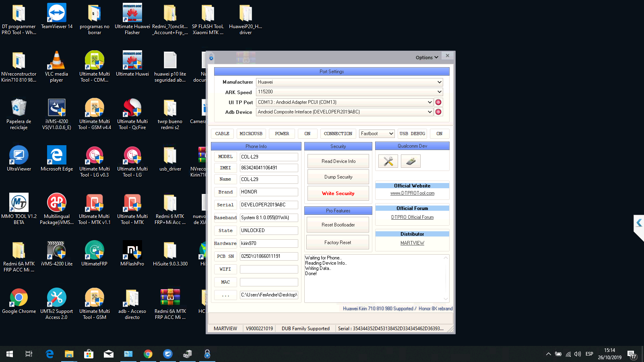The height and width of the screenshot is (362, 644).
Task: Click the PCB SN value field
Action: pos(269,256)
